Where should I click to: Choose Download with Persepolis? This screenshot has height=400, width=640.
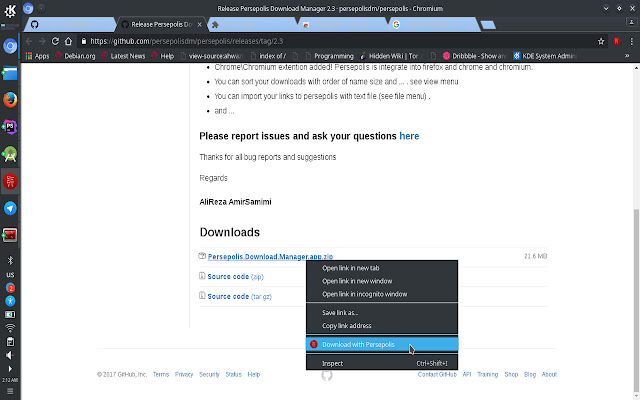(357, 345)
